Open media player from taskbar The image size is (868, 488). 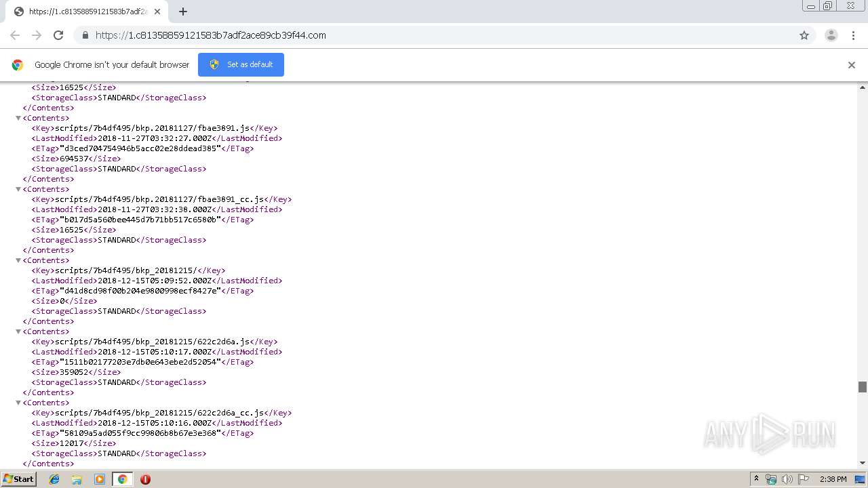pos(100,479)
